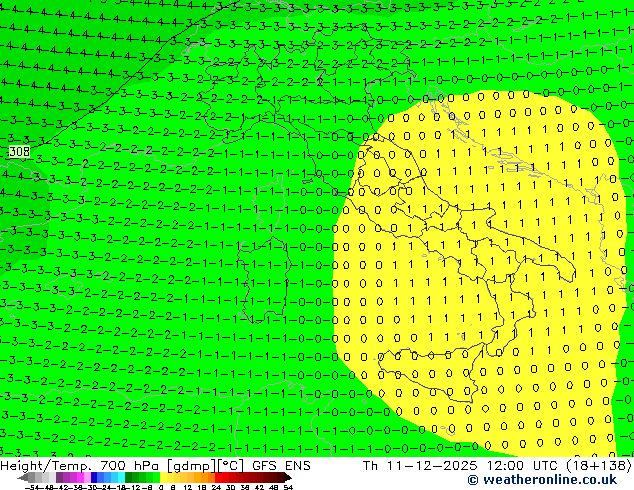Click the 'GFS ENS' model label
The height and width of the screenshot is (490, 634).
(x=281, y=466)
